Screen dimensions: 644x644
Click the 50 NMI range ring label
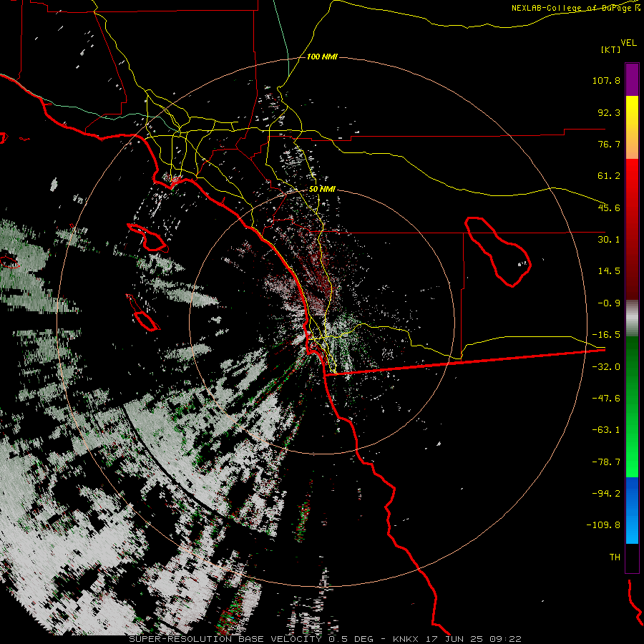coord(322,190)
